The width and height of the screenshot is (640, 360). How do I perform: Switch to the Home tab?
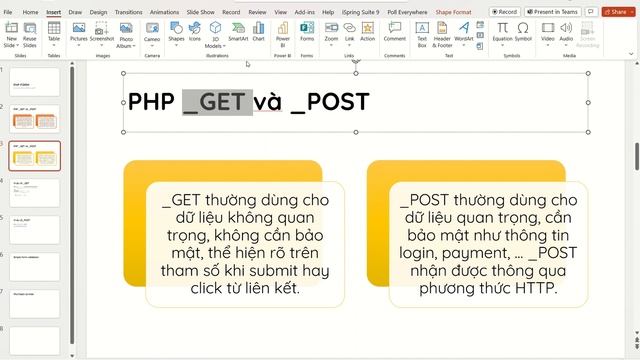click(x=30, y=12)
